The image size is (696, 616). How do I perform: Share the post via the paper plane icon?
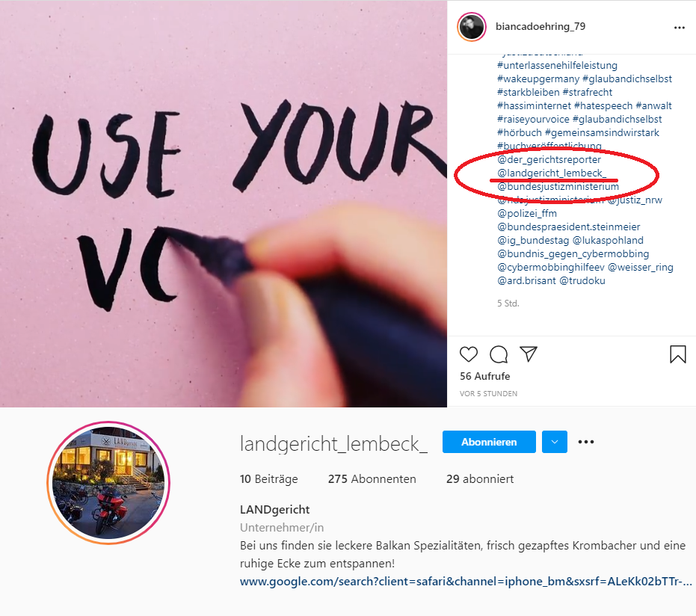tap(529, 354)
